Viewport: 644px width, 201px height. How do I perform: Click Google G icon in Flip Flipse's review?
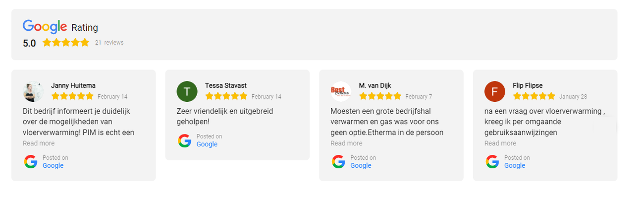point(492,162)
